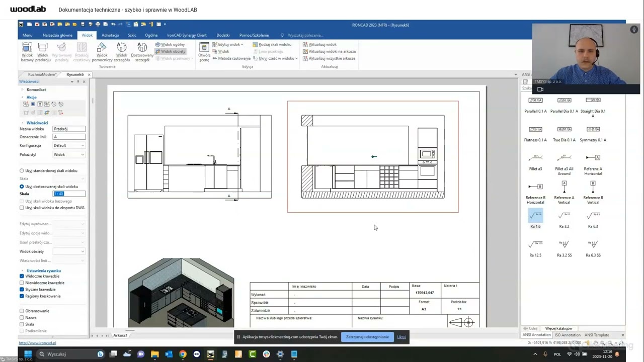
Task: Click Aktualizuj widoki na arkuszu
Action: 329,51
